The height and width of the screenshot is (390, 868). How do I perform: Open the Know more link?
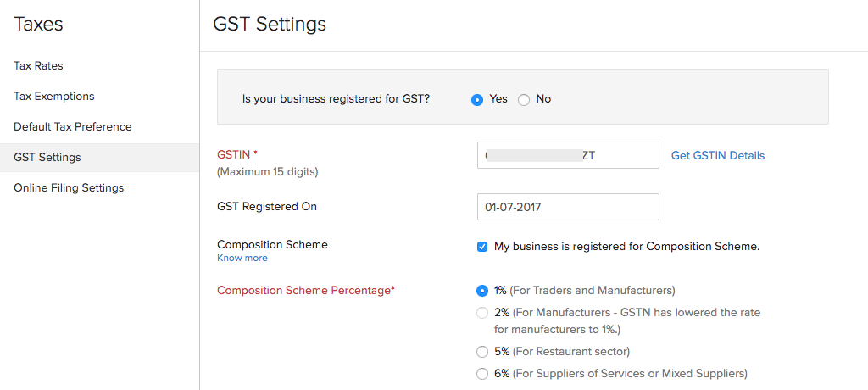[x=242, y=258]
